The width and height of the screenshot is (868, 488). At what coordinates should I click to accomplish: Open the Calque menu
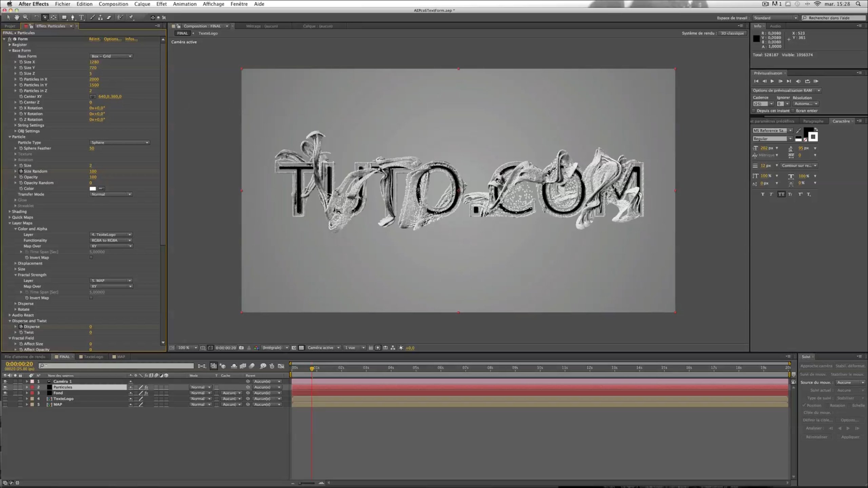(x=142, y=4)
